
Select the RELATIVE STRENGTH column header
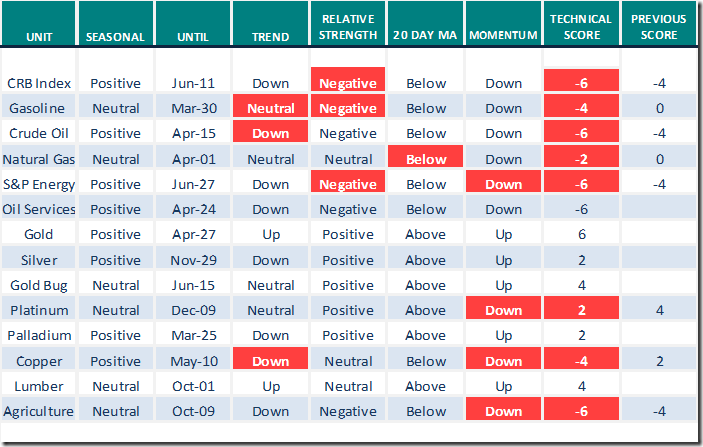[349, 29]
